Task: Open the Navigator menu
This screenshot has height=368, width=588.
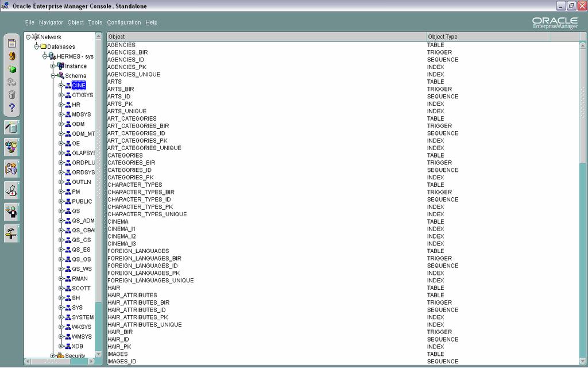Action: coord(51,22)
